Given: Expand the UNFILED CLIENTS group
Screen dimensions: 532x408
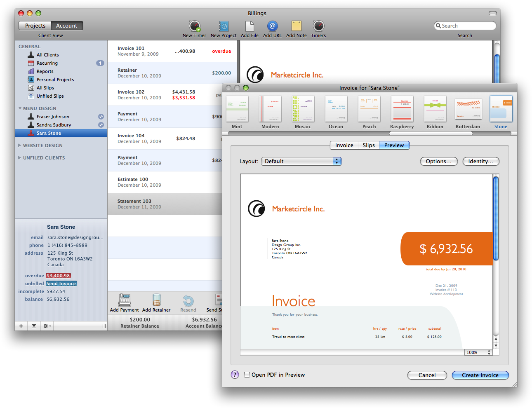Looking at the screenshot, I should click(19, 158).
